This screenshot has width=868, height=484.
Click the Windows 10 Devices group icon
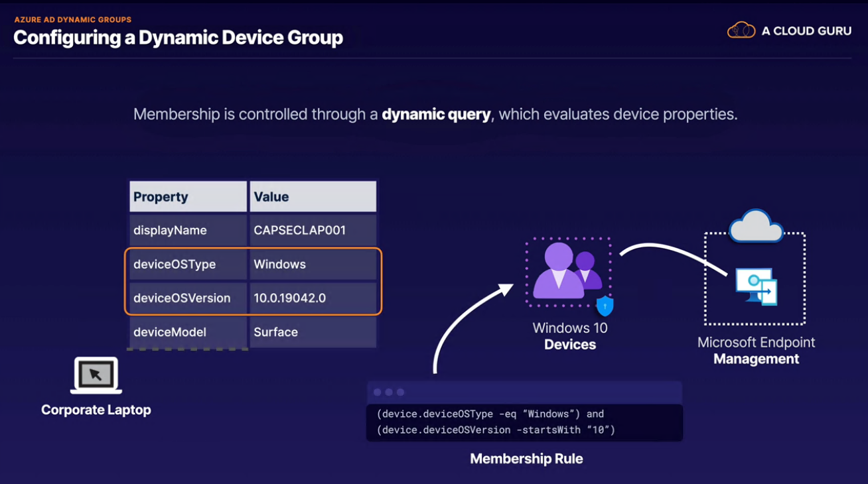pos(568,271)
